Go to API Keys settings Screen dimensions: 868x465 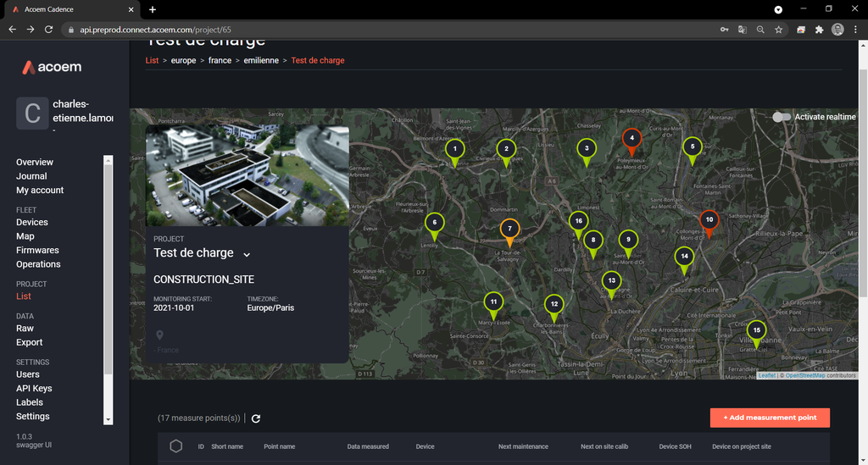click(x=34, y=388)
